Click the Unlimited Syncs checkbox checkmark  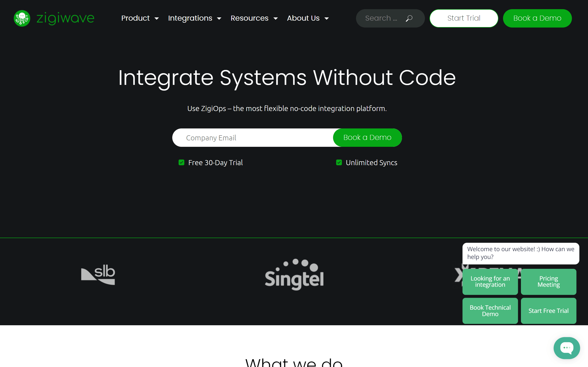(x=339, y=162)
